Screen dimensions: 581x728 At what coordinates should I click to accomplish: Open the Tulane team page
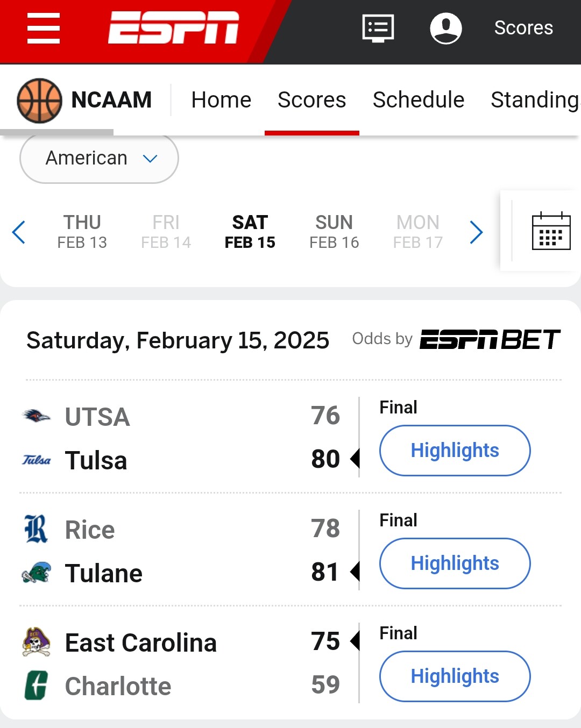click(104, 574)
